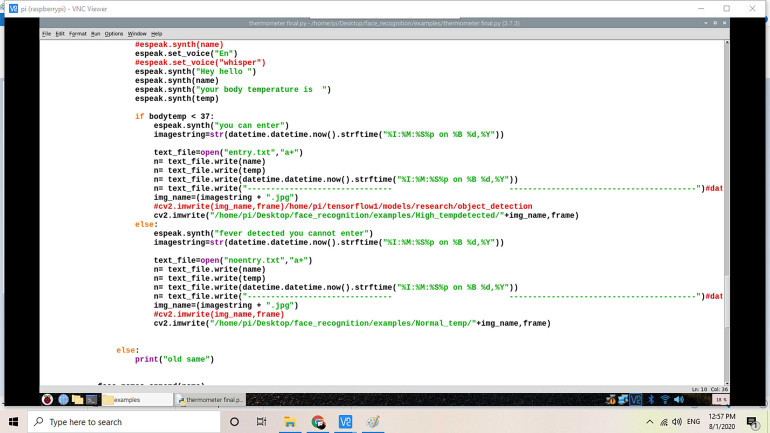Open the terminal from Pi panel
Viewport: 770px width, 433px height.
91,399
